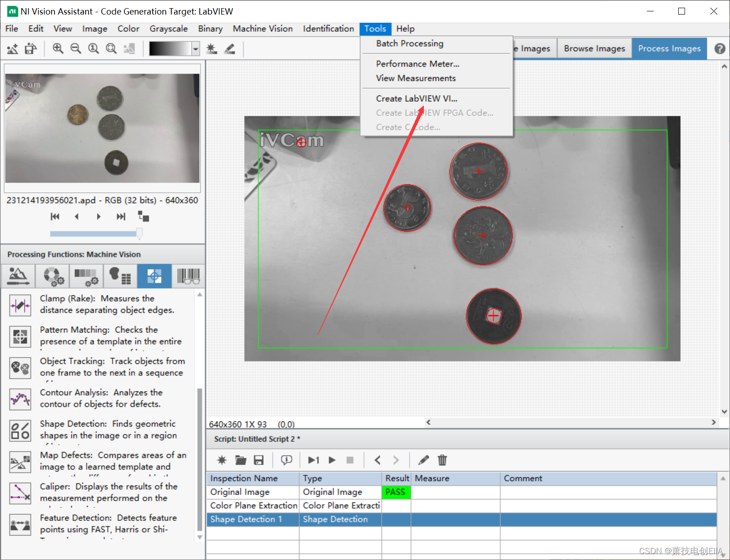Open the color palette gradient dropdown

tap(195, 49)
